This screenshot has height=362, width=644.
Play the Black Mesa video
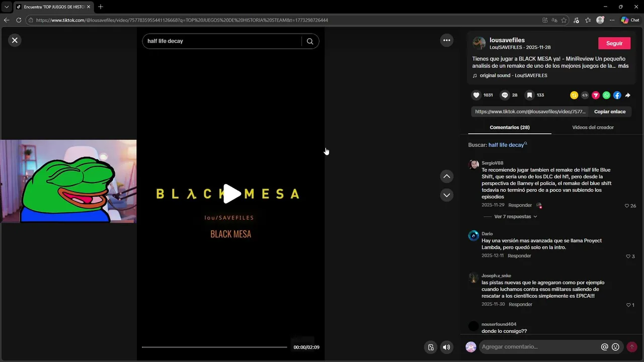coord(231,194)
